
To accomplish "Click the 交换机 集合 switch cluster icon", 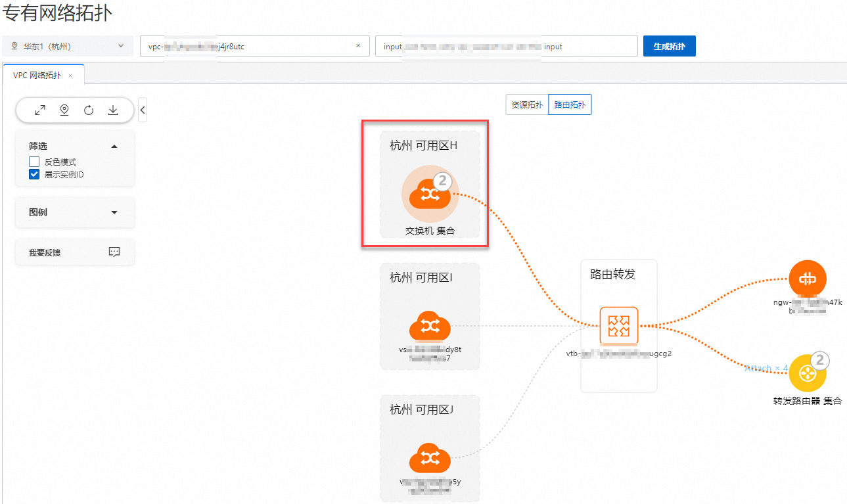I will click(x=430, y=195).
